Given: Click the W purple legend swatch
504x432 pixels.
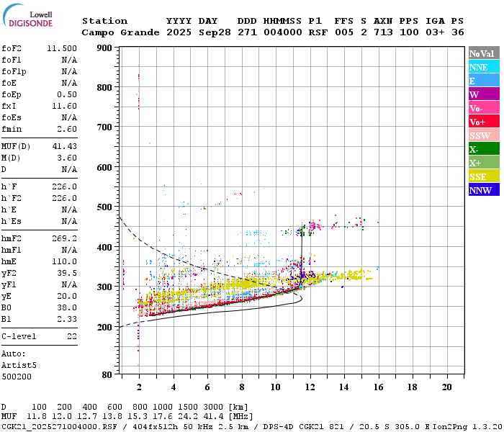Looking at the screenshot, I should click(x=484, y=94).
